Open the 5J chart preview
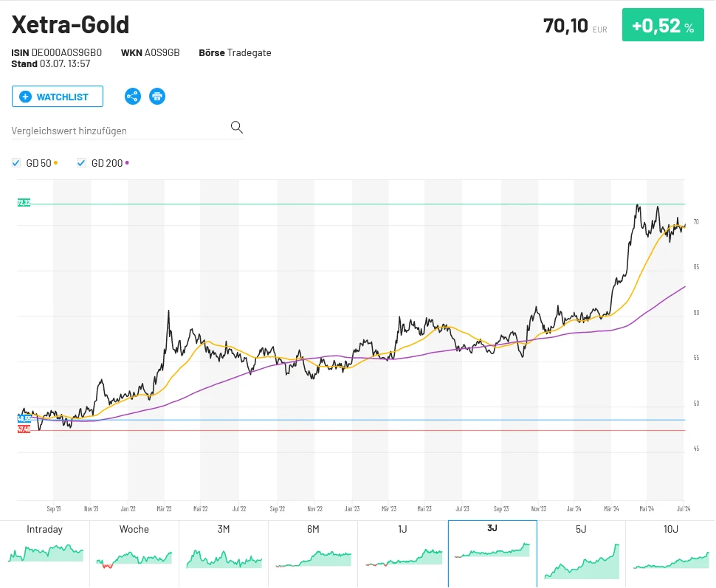The width and height of the screenshot is (716, 588). [x=581, y=553]
